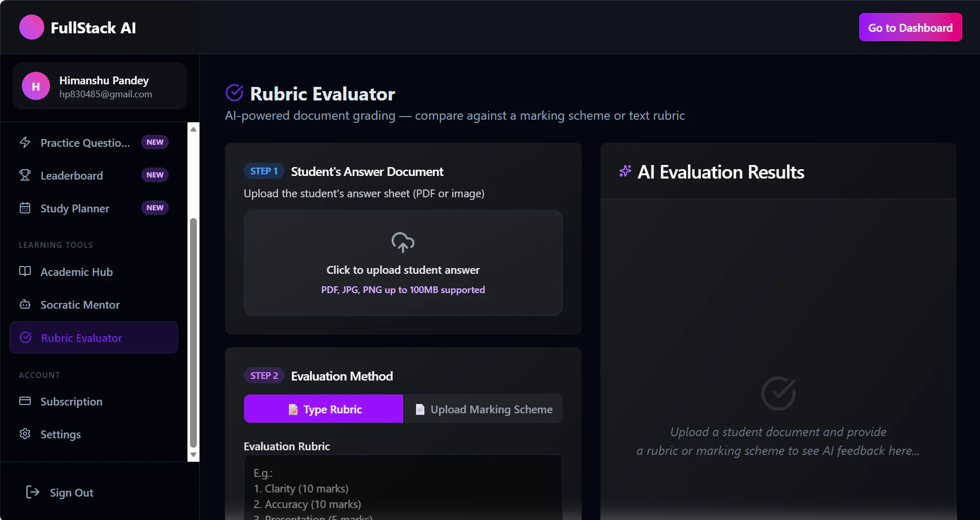Screen dimensions: 980x520
Task: Click the Study Planner calendar icon
Action: click(25, 208)
